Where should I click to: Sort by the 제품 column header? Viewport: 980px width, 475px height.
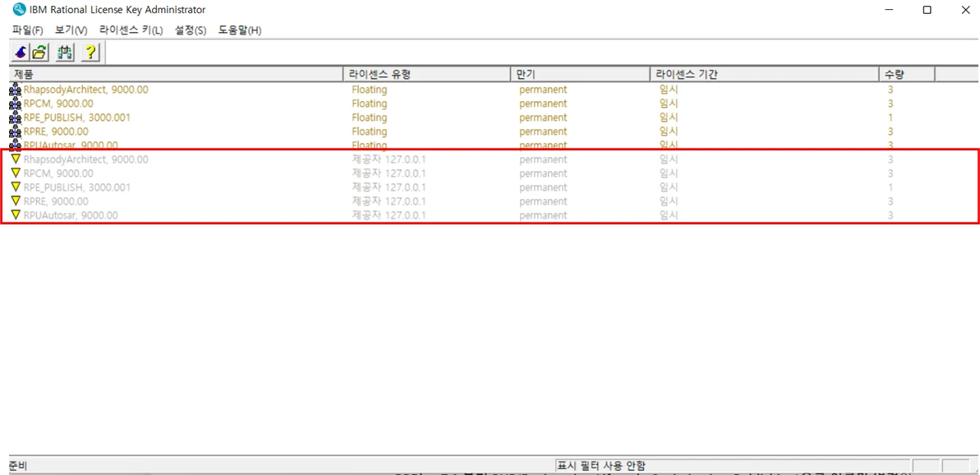[177, 75]
